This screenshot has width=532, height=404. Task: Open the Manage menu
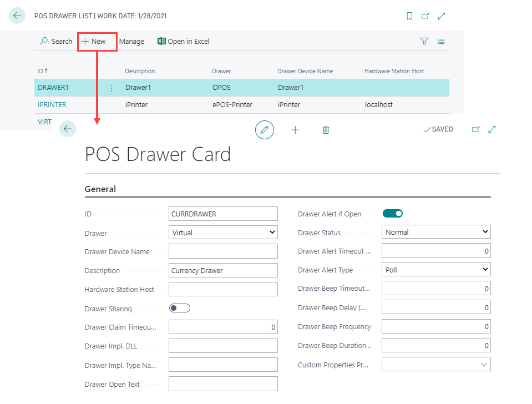[x=131, y=42]
